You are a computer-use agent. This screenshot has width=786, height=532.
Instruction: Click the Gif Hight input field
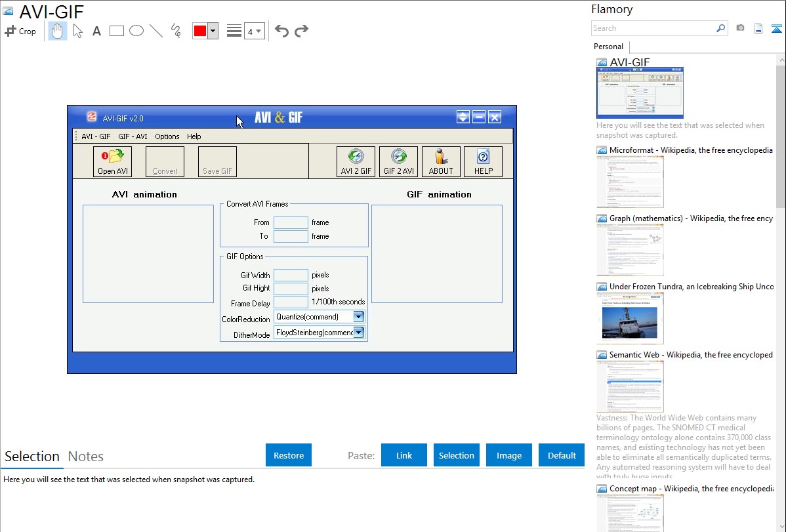coord(291,289)
